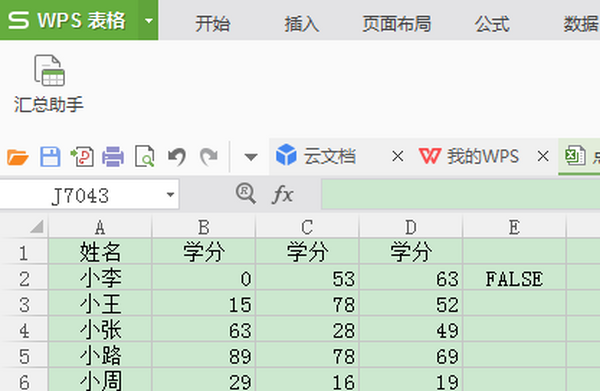Select row 3 header
This screenshot has height=391, width=600.
tap(24, 304)
